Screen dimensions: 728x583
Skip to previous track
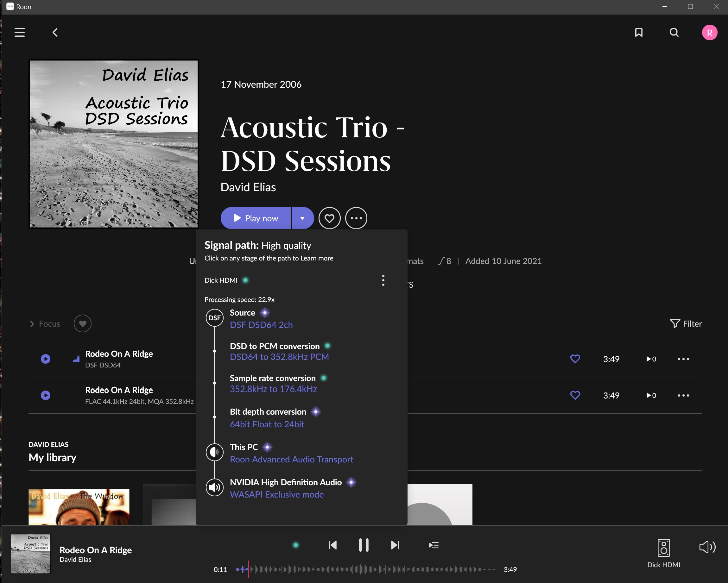coord(332,545)
